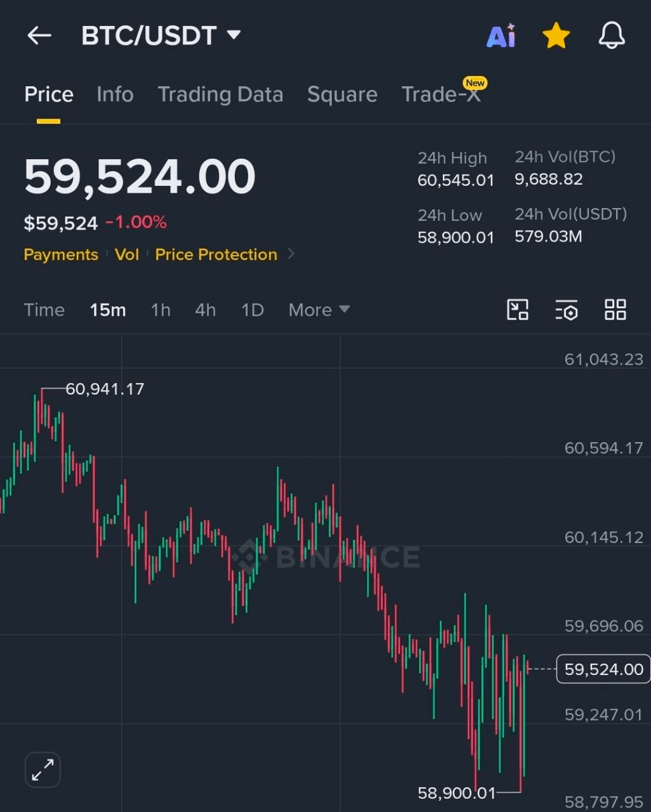
Task: Tap the Price Protection tag
Action: [x=216, y=254]
